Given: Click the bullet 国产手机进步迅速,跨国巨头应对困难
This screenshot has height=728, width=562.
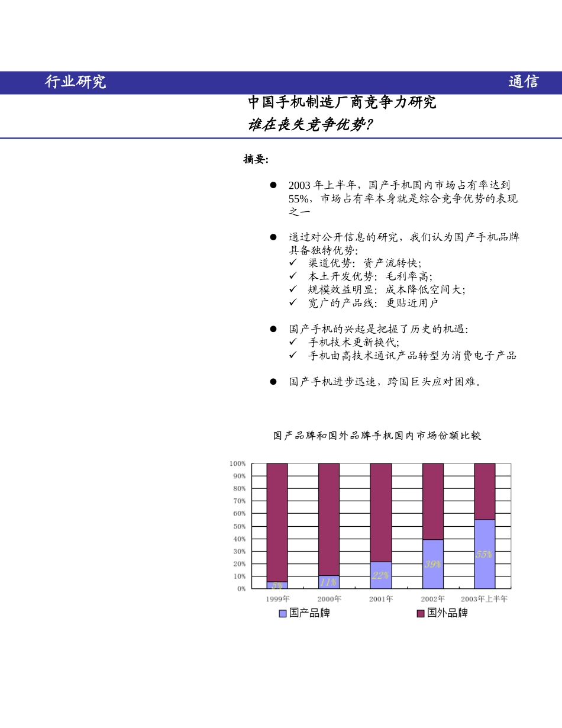Looking at the screenshot, I should (385, 382).
